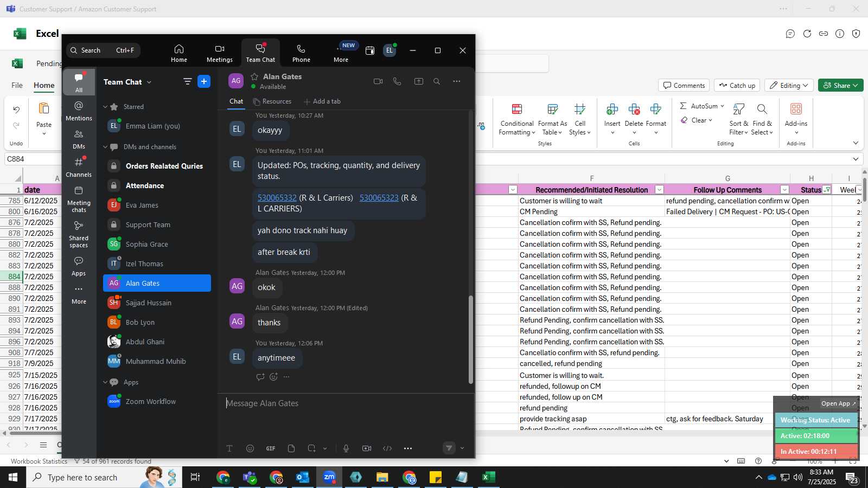Add reaction to anytimeee message
This screenshot has height=488, width=868.
[273, 377]
